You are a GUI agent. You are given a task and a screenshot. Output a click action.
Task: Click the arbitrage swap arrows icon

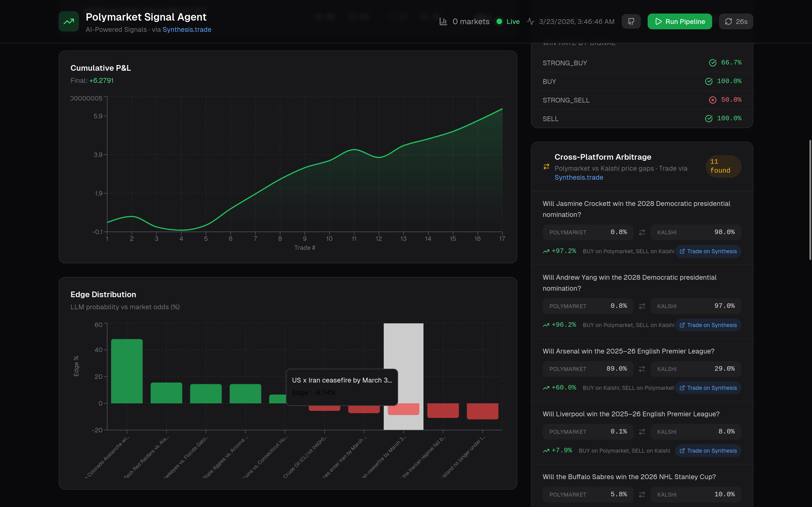point(546,167)
